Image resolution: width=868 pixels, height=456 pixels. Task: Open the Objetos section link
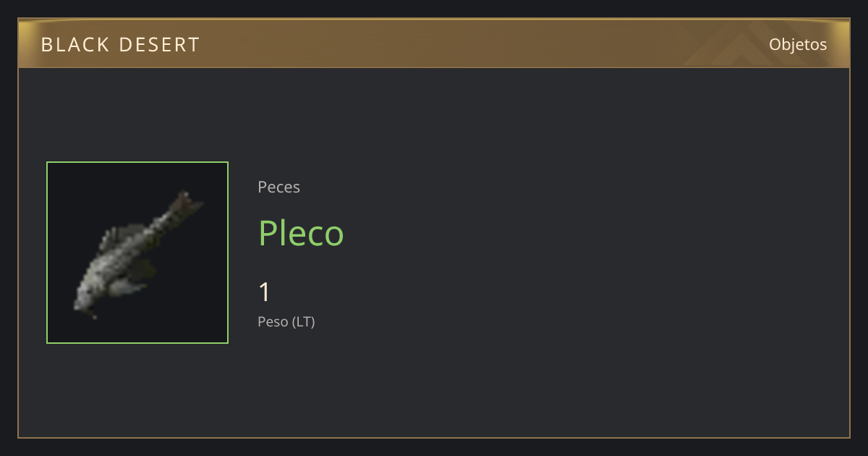[x=798, y=44]
